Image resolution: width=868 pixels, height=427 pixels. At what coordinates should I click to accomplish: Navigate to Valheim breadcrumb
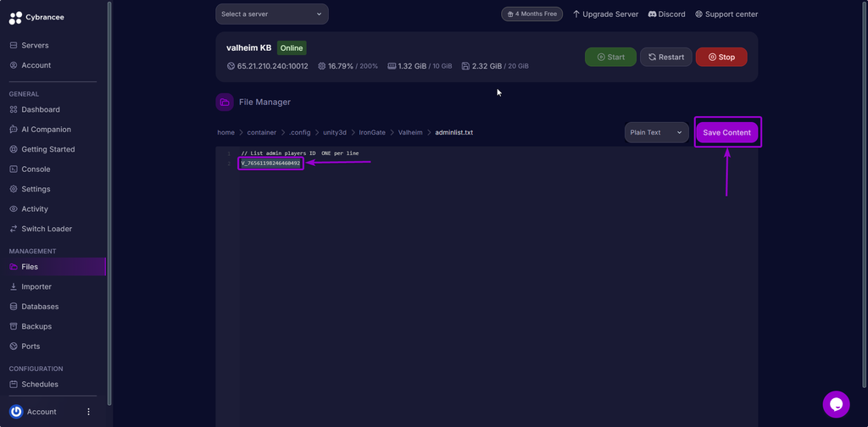tap(410, 133)
